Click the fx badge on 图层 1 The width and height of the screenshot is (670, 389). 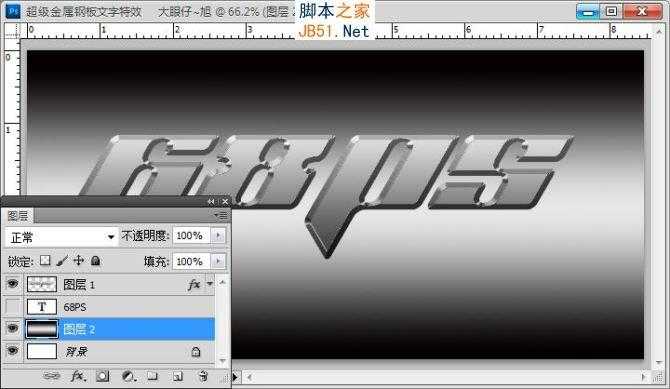coord(194,285)
